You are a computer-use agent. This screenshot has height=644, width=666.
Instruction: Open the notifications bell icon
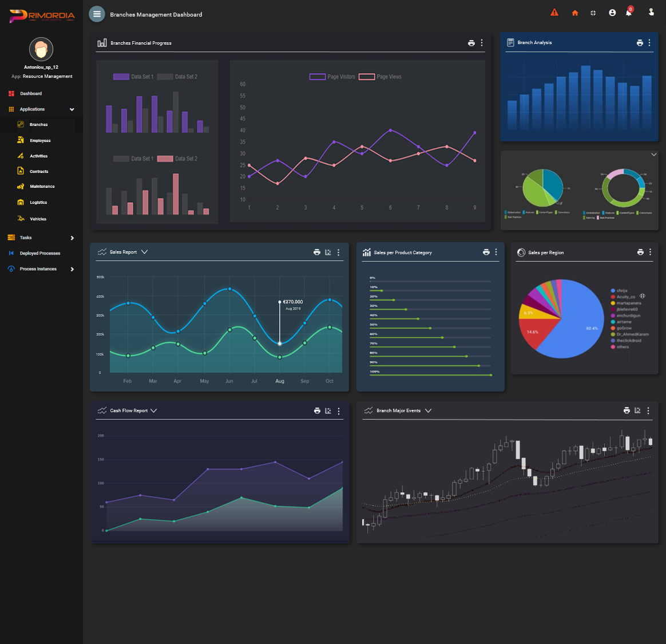tap(628, 13)
